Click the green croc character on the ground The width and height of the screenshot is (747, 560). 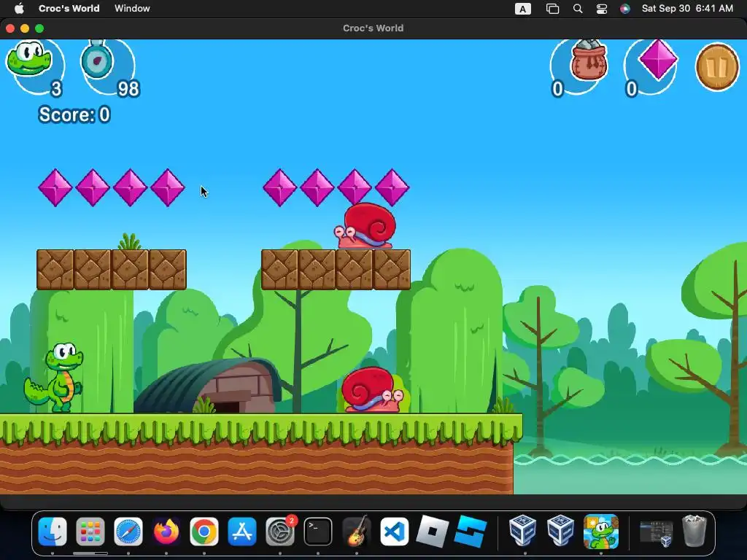[x=54, y=378]
